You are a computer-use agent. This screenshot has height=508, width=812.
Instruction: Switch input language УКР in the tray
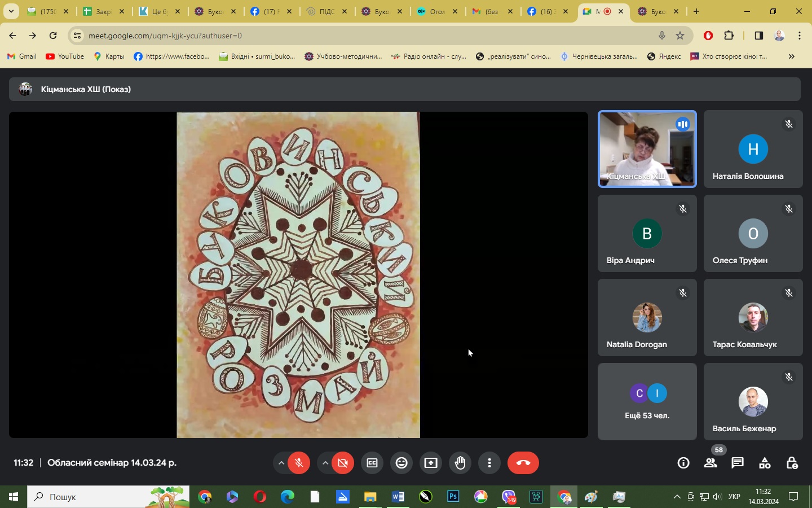pyautogui.click(x=734, y=497)
